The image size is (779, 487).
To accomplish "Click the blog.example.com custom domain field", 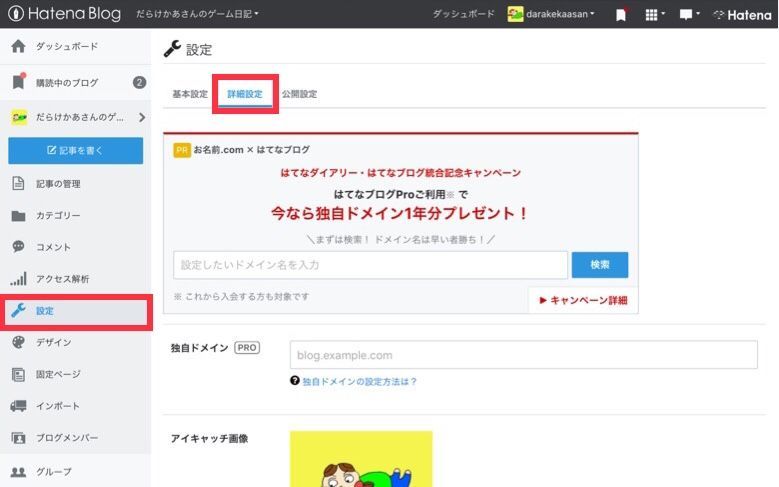I will tap(524, 355).
